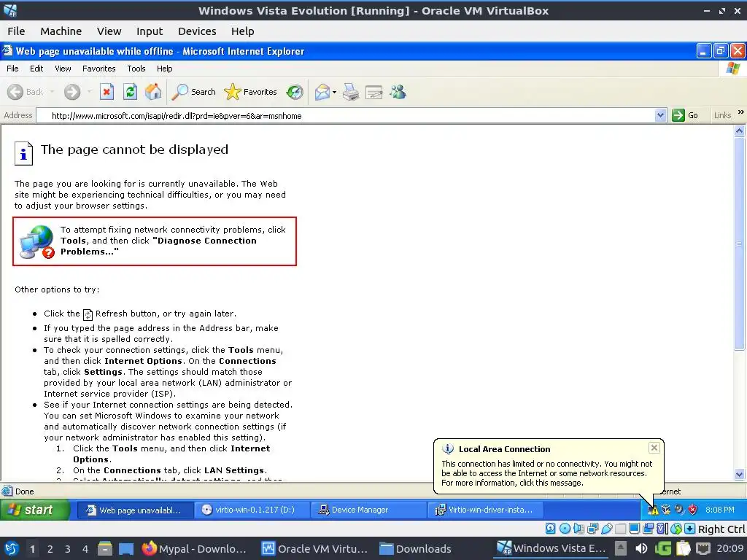This screenshot has height=560, width=747.
Task: Open the Mail button dropdown arrow
Action: [x=334, y=93]
